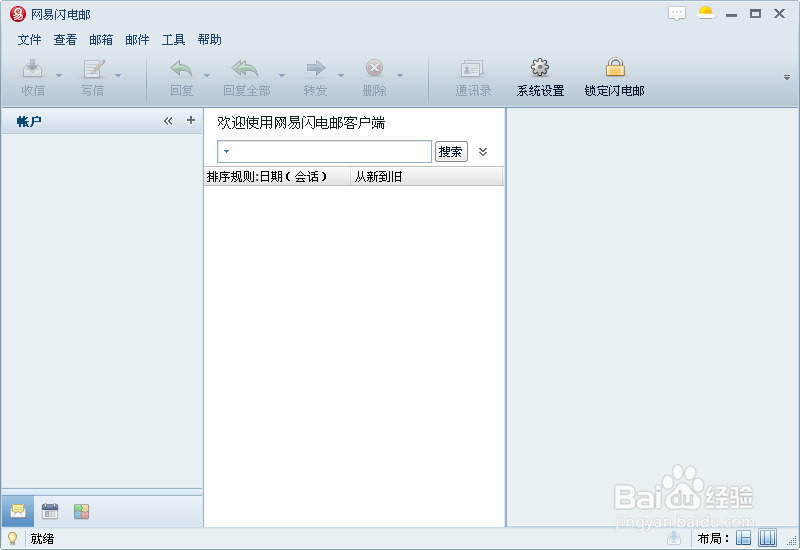Image resolution: width=800 pixels, height=550 pixels.
Task: Open the 邮箱 menu
Action: [x=101, y=40]
